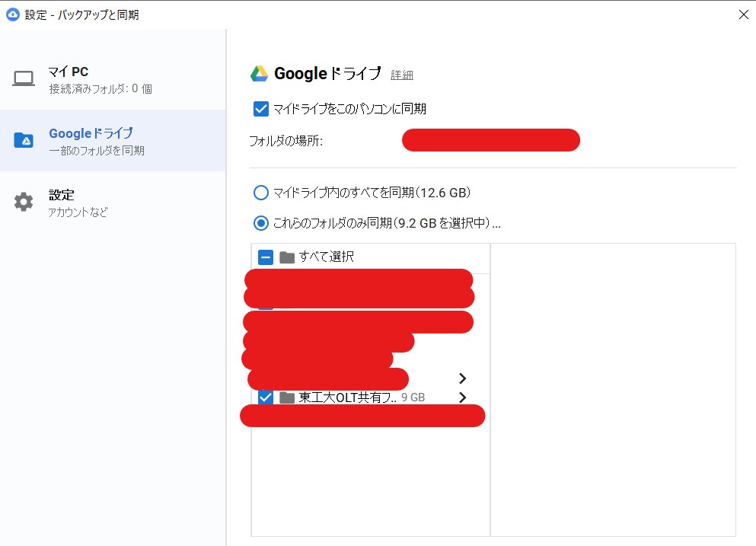Click the 9 GB size label
The image size is (756, 546).
pos(413,398)
